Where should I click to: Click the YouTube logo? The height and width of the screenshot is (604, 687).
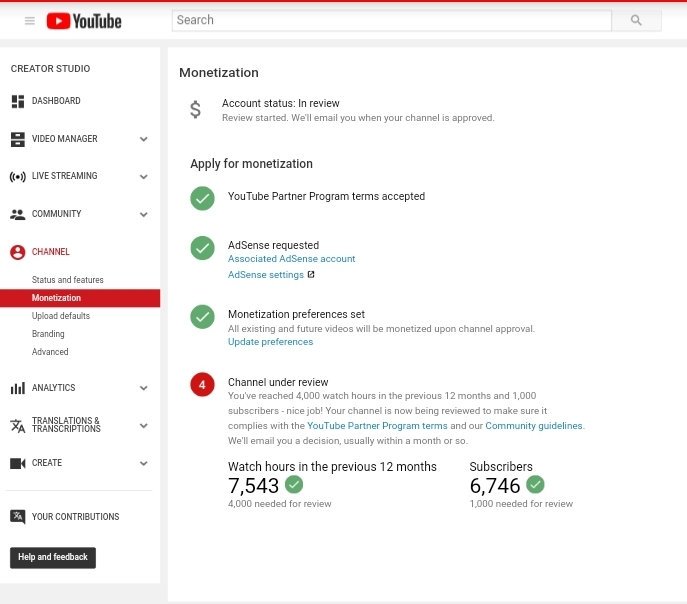coord(84,21)
